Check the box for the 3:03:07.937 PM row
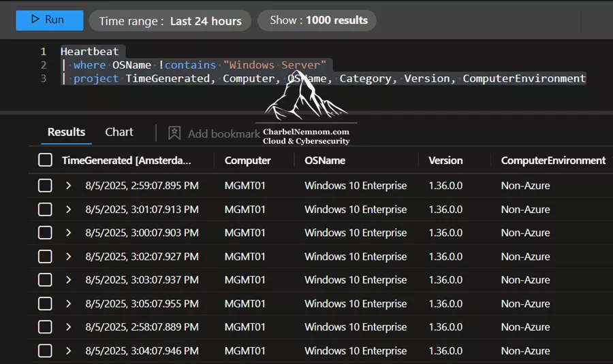 45,280
